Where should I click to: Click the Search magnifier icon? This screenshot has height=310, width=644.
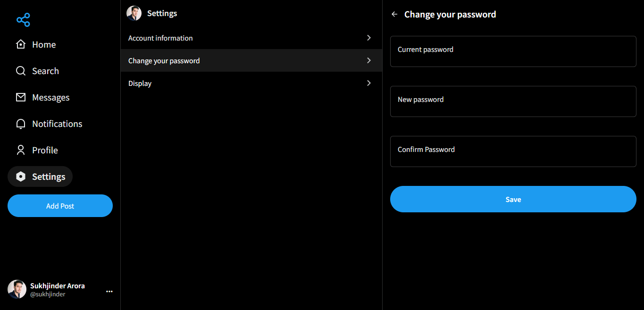point(21,71)
